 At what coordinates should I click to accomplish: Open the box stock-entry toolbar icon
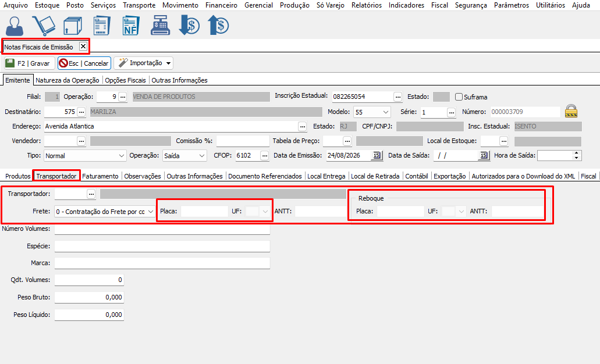(x=72, y=26)
